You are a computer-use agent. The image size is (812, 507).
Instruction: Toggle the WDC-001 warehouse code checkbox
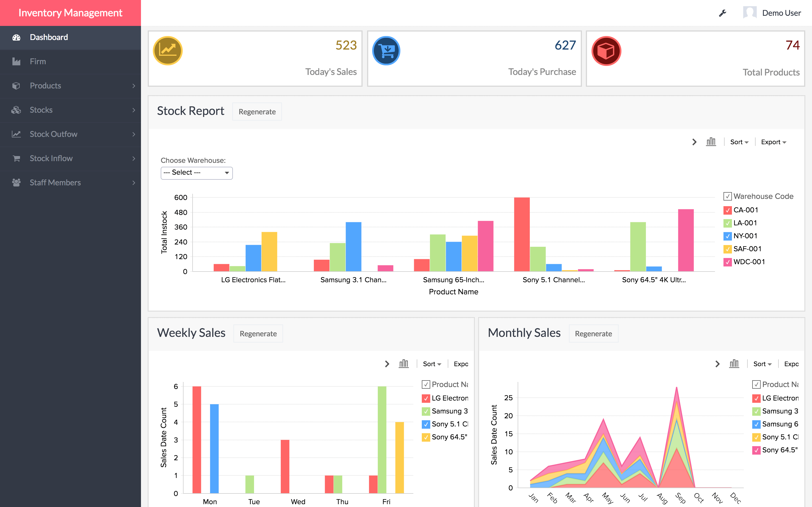click(x=727, y=262)
